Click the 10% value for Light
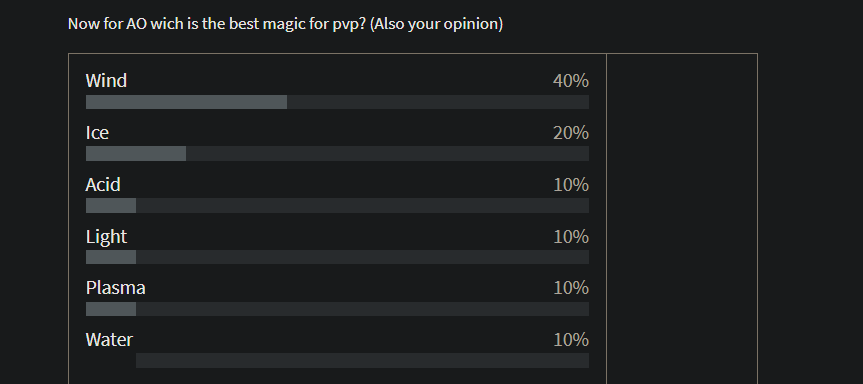This screenshot has width=863, height=384. click(x=571, y=236)
